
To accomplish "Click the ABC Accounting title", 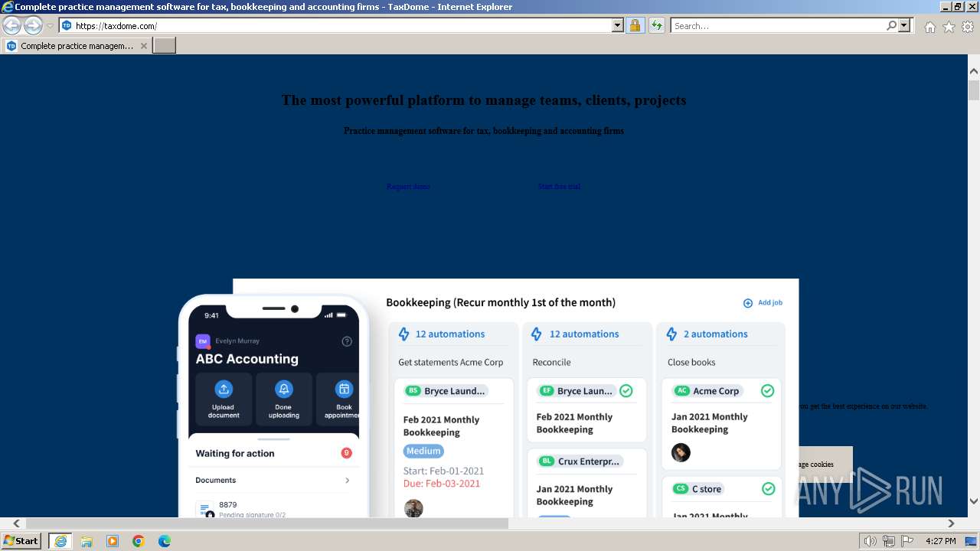I will click(x=247, y=359).
